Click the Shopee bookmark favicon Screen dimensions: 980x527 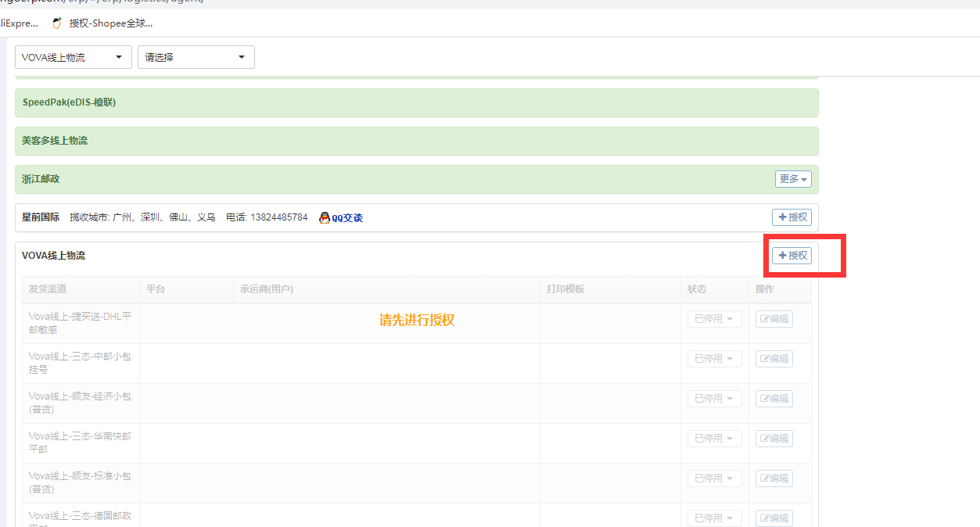click(57, 23)
